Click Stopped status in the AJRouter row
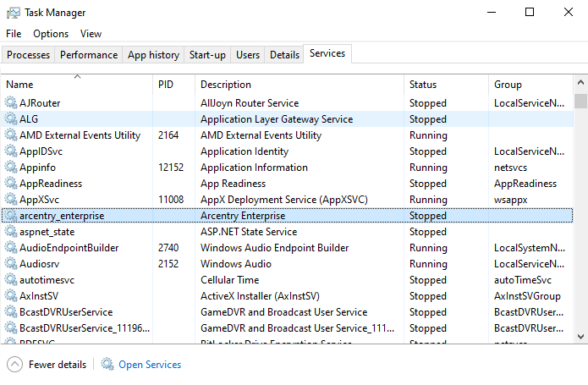Viewport: 588px width, 385px height. pyautogui.click(x=428, y=103)
